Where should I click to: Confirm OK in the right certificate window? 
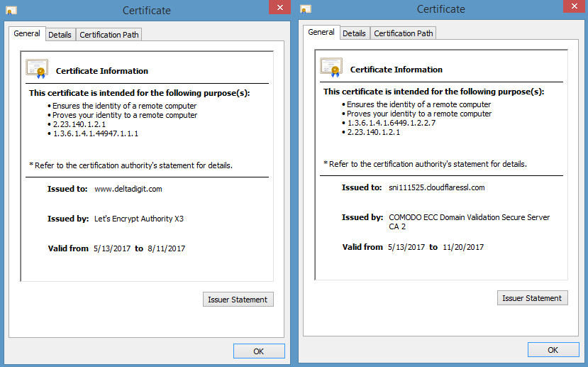point(553,350)
